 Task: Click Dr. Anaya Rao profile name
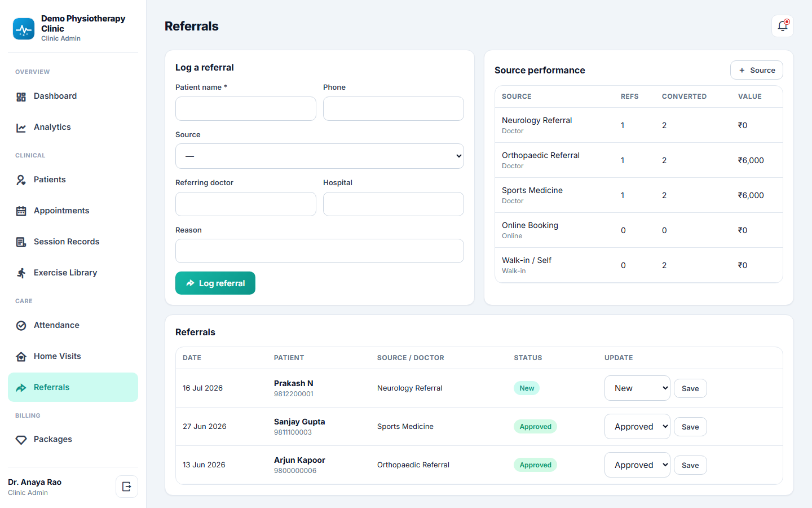pos(34,482)
